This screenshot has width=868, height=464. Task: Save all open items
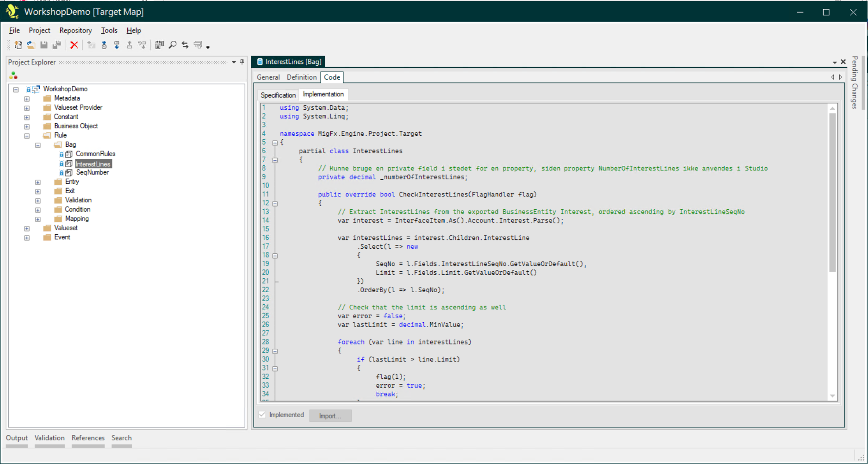(57, 45)
